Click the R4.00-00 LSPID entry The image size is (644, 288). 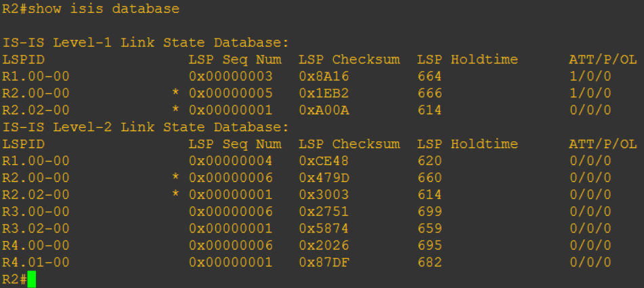point(36,245)
